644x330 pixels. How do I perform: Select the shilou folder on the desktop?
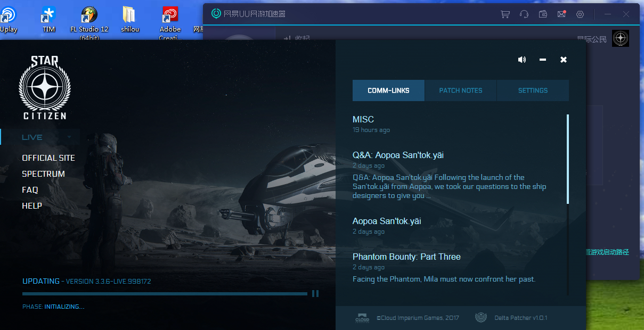[130, 20]
